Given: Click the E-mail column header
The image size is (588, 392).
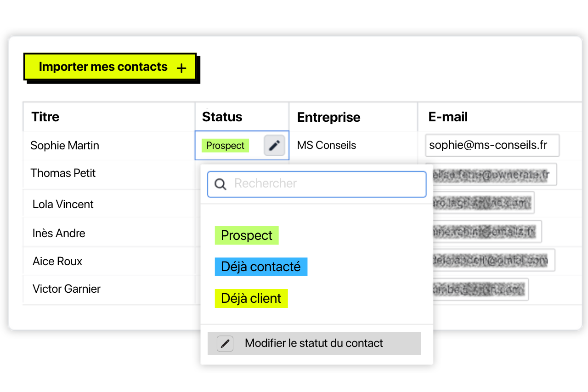Looking at the screenshot, I should (448, 117).
